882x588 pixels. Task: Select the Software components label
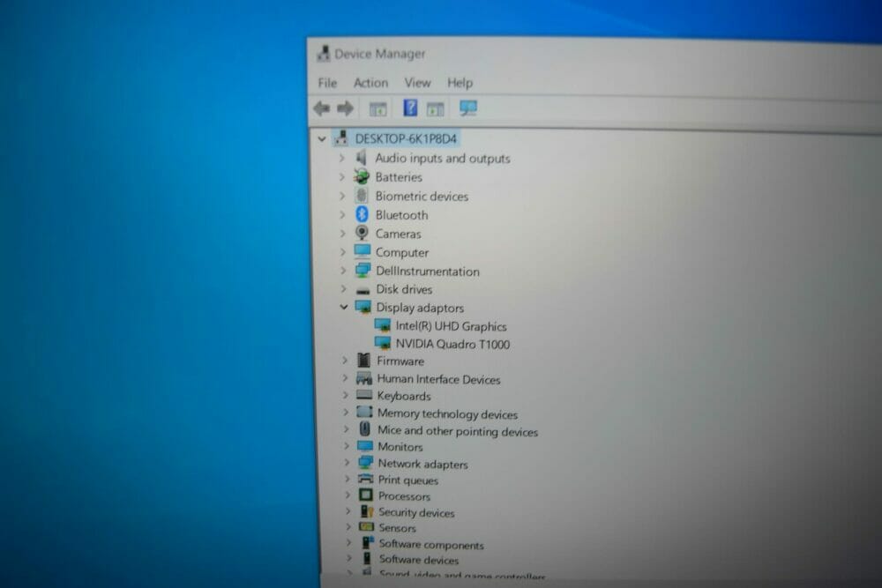coord(431,545)
